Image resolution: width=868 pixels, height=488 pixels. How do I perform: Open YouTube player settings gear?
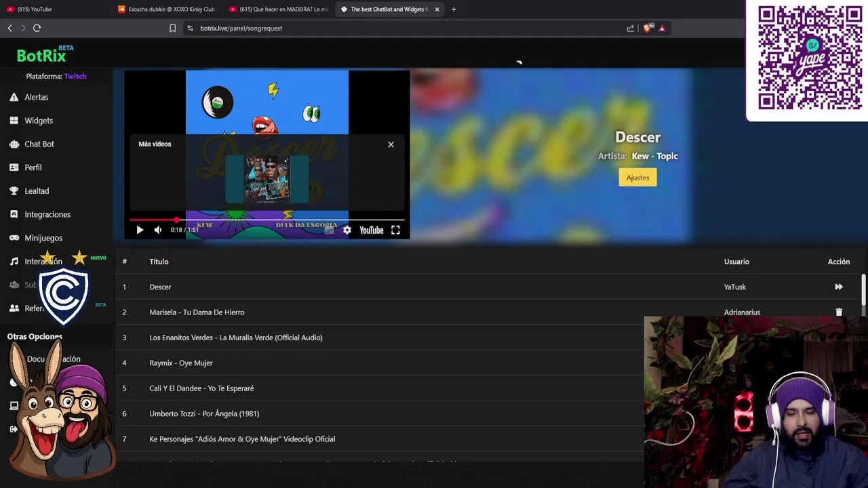coord(347,230)
